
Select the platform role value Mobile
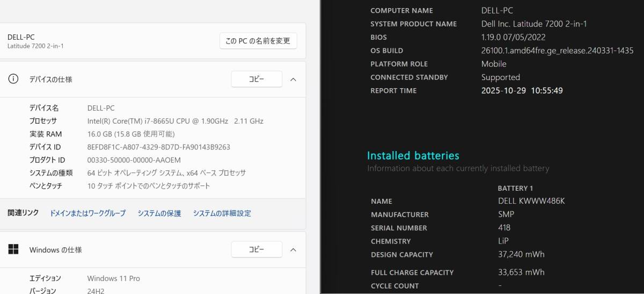(x=494, y=64)
